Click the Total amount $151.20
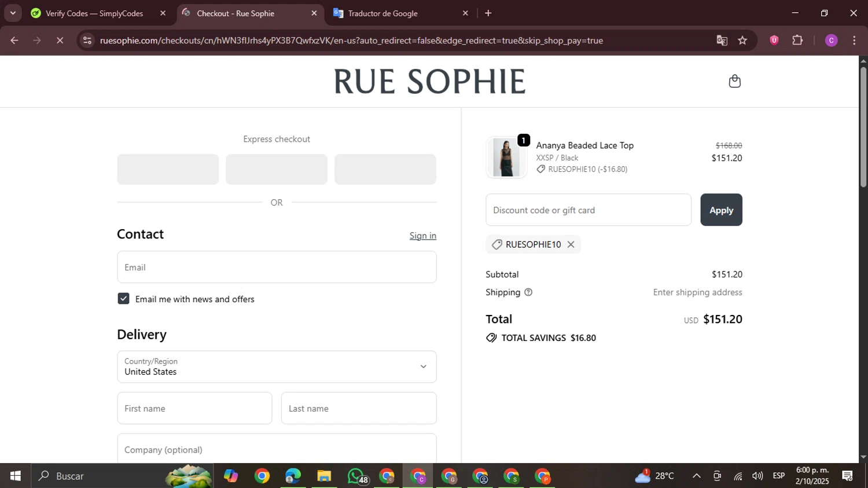Image resolution: width=868 pixels, height=488 pixels. click(x=722, y=319)
